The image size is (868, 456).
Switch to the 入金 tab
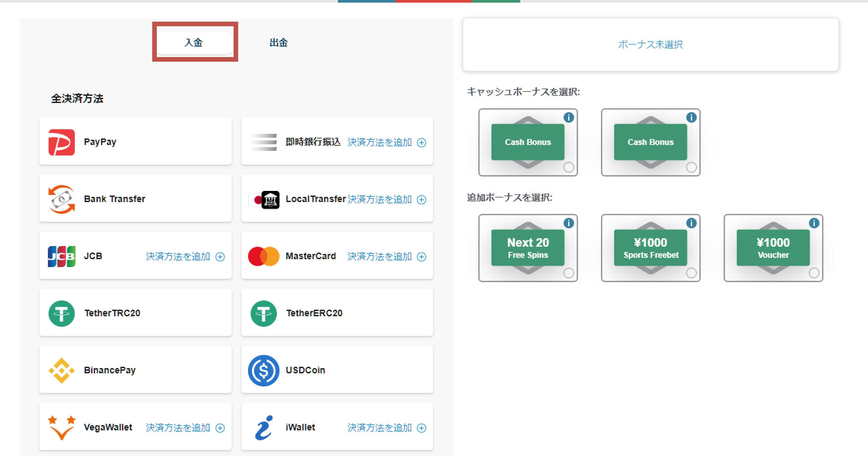(194, 42)
